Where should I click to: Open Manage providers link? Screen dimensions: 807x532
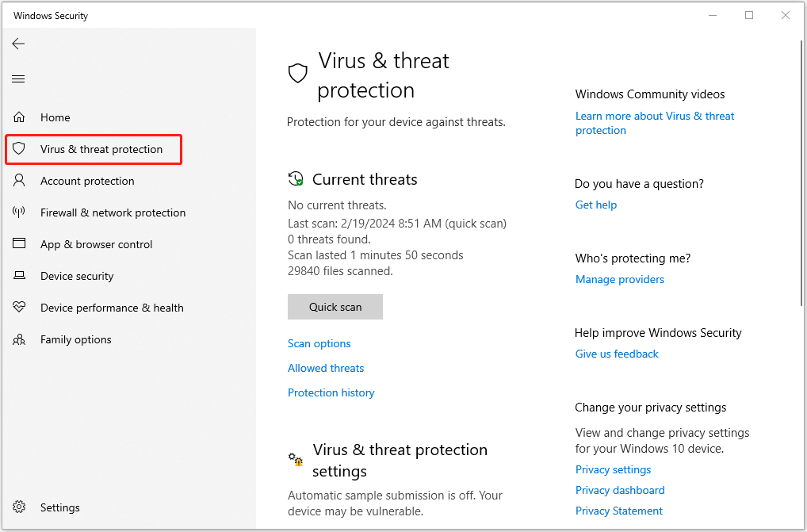coord(619,279)
